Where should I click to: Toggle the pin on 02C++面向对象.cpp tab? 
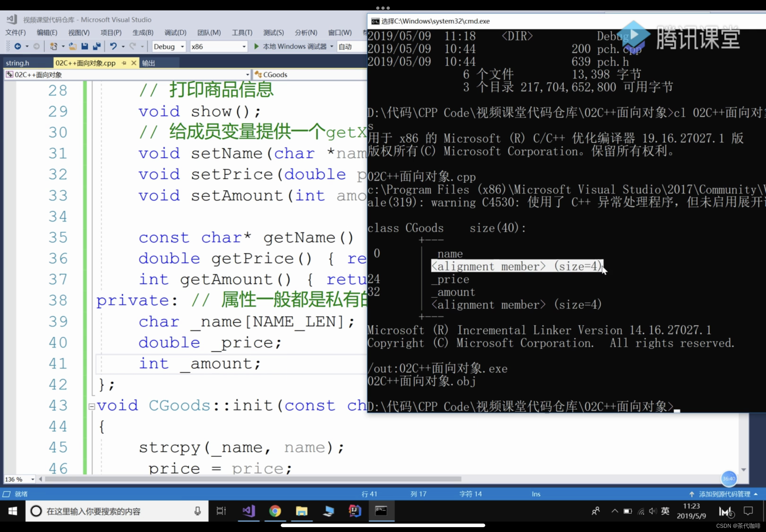(x=123, y=63)
